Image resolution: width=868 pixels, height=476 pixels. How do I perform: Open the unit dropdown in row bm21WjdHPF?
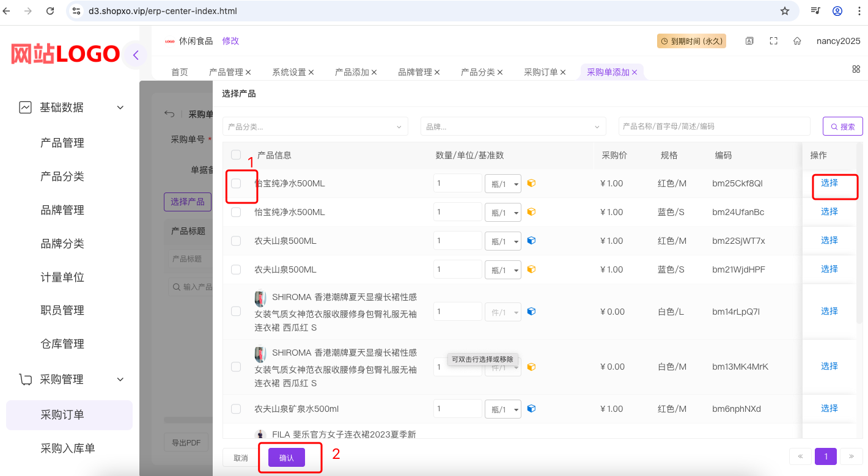503,269
